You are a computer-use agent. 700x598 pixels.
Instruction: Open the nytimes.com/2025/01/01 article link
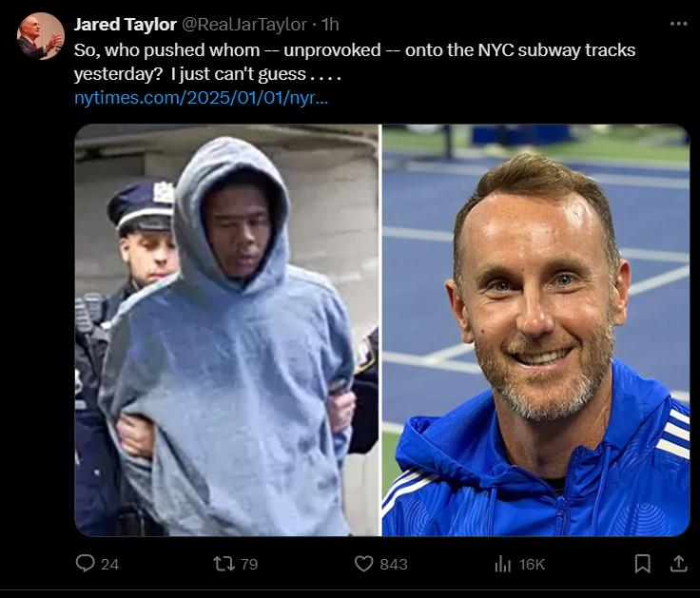(x=202, y=97)
